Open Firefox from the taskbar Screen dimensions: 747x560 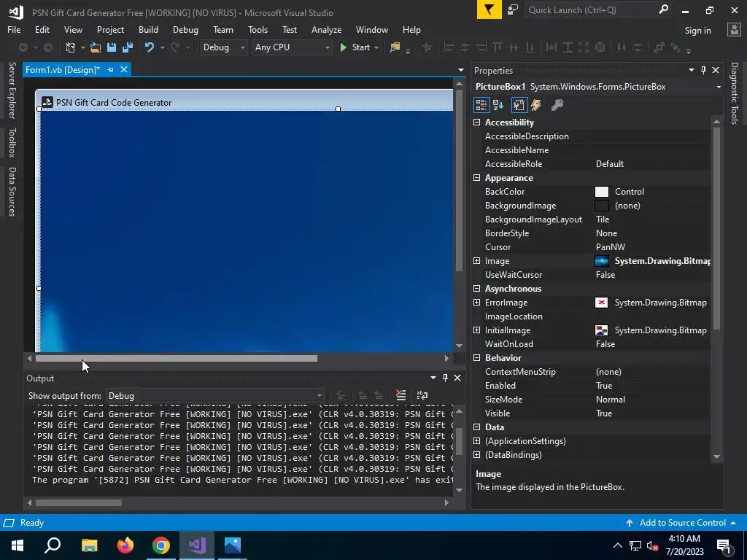pyautogui.click(x=125, y=545)
